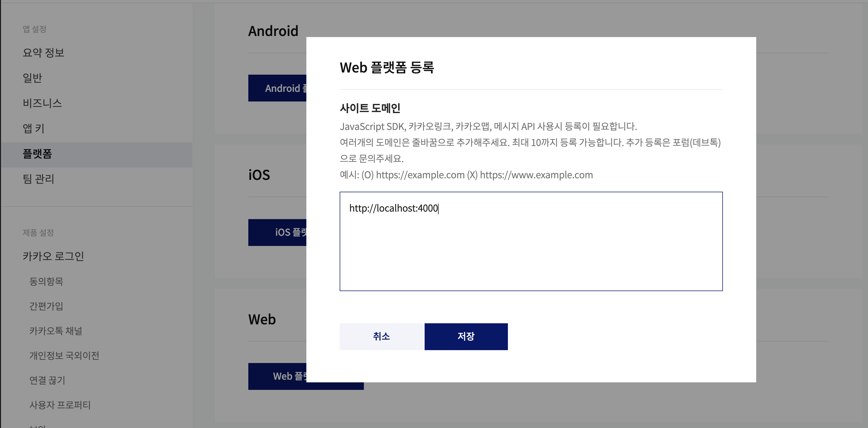Select 일반 sidebar menu item
The height and width of the screenshot is (428, 868).
tap(32, 78)
